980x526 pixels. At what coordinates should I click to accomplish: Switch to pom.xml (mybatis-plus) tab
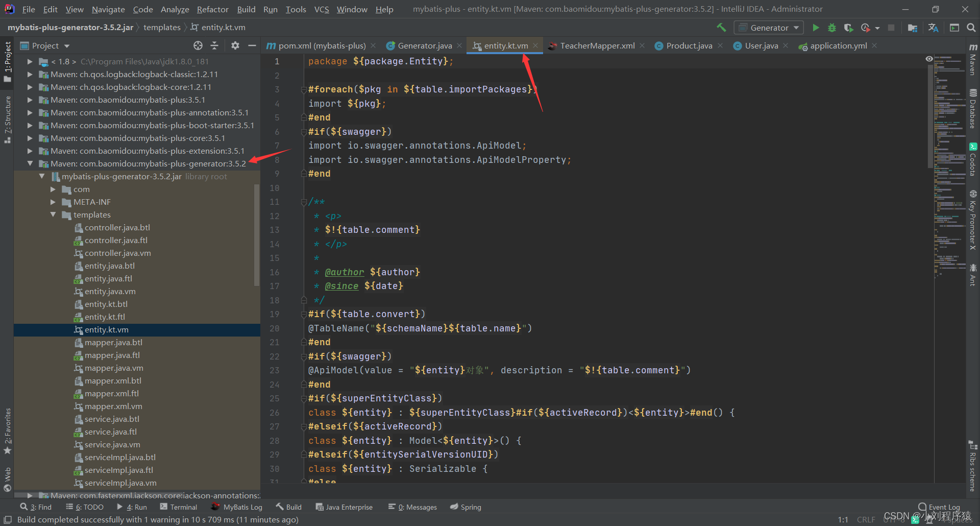click(x=321, y=45)
